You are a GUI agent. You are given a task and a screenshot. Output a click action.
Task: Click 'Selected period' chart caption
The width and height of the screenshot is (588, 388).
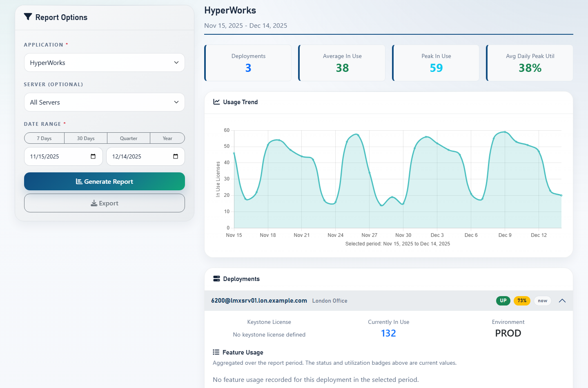(398, 244)
